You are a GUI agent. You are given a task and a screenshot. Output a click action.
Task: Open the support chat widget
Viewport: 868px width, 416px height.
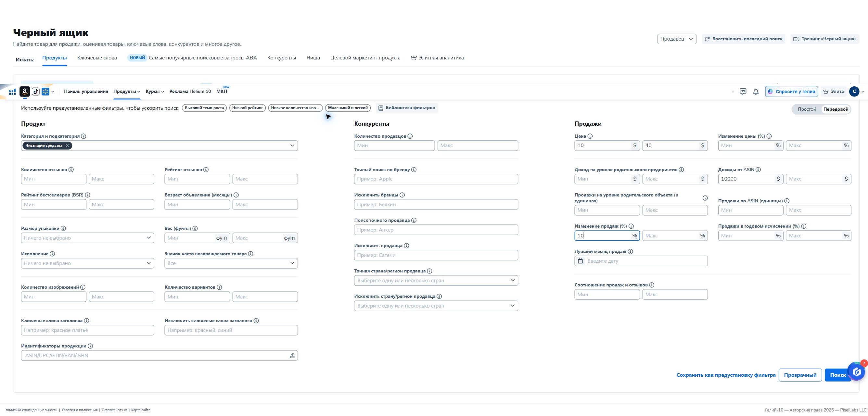(857, 372)
